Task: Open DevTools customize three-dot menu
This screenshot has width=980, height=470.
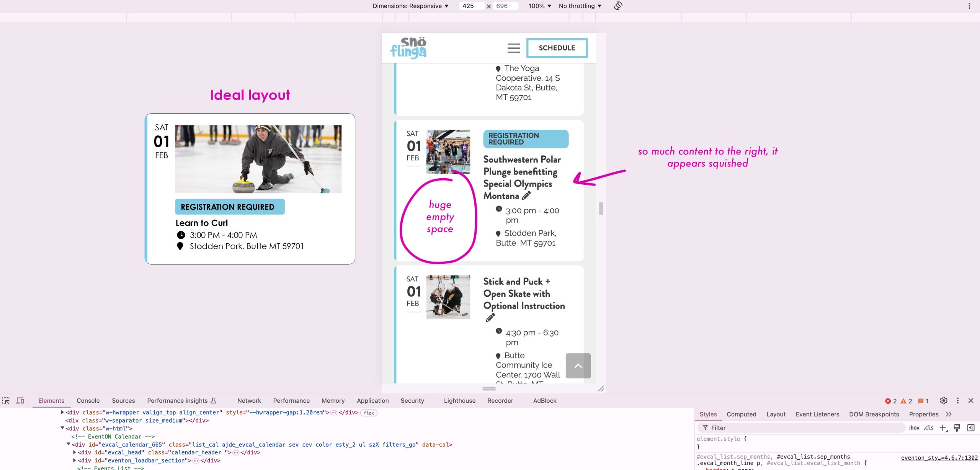Action: [x=958, y=400]
